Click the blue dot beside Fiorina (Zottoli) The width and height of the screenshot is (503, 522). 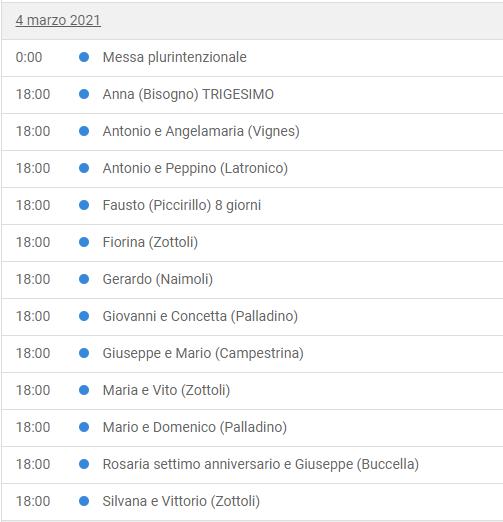click(x=84, y=242)
